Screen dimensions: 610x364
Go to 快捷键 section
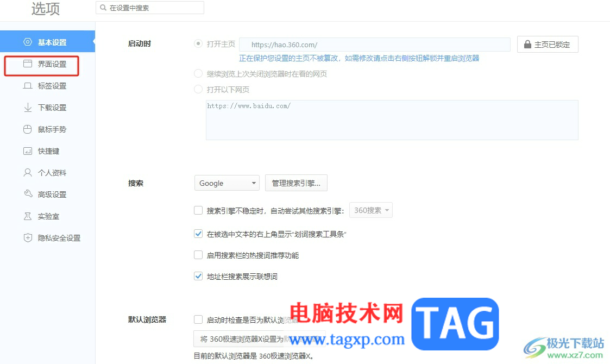[x=47, y=151]
